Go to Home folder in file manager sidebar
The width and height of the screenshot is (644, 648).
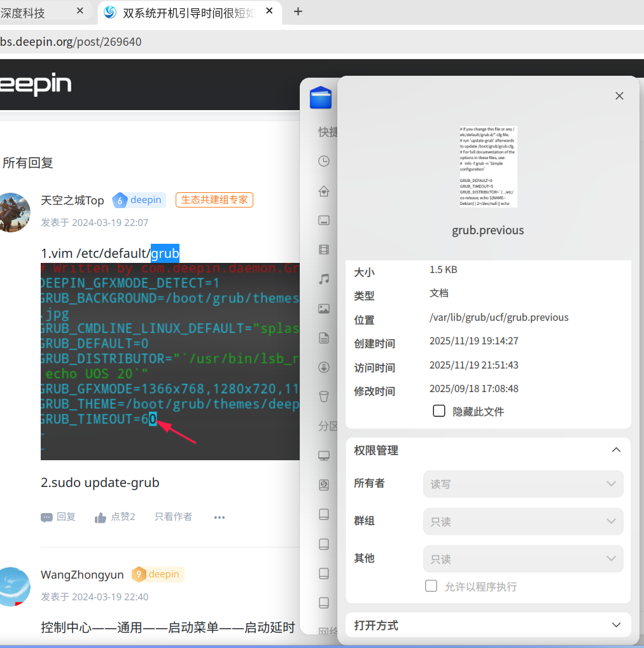324,191
